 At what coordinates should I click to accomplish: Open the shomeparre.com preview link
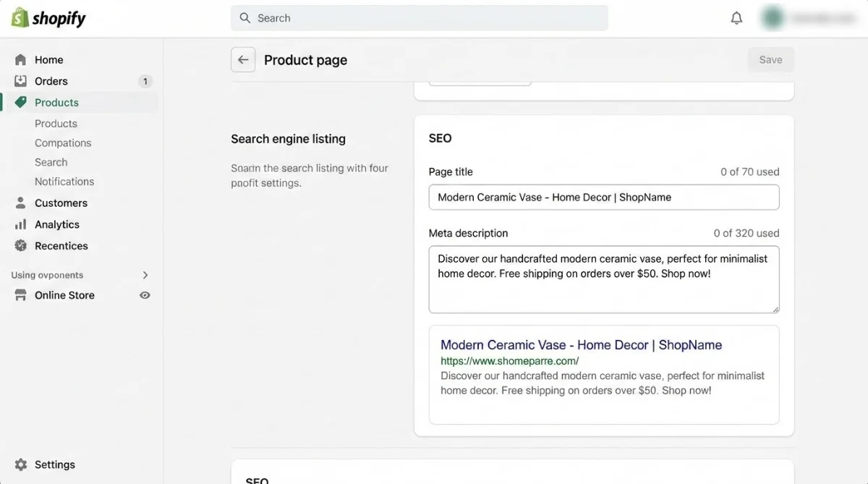(x=509, y=360)
